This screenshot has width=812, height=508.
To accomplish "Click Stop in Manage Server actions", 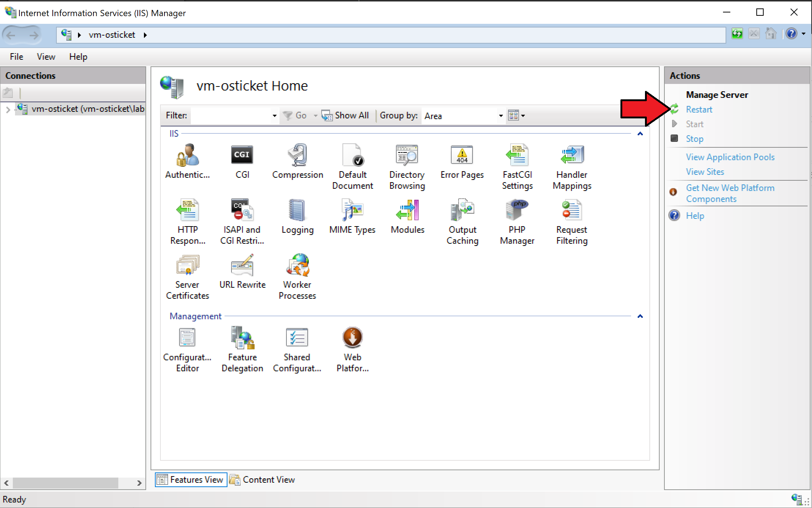I will tap(694, 139).
